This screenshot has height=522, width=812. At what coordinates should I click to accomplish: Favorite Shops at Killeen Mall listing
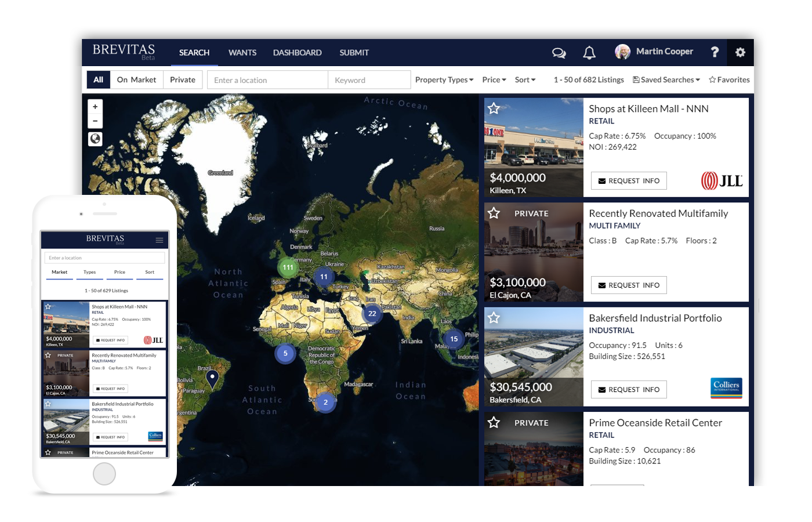click(494, 108)
